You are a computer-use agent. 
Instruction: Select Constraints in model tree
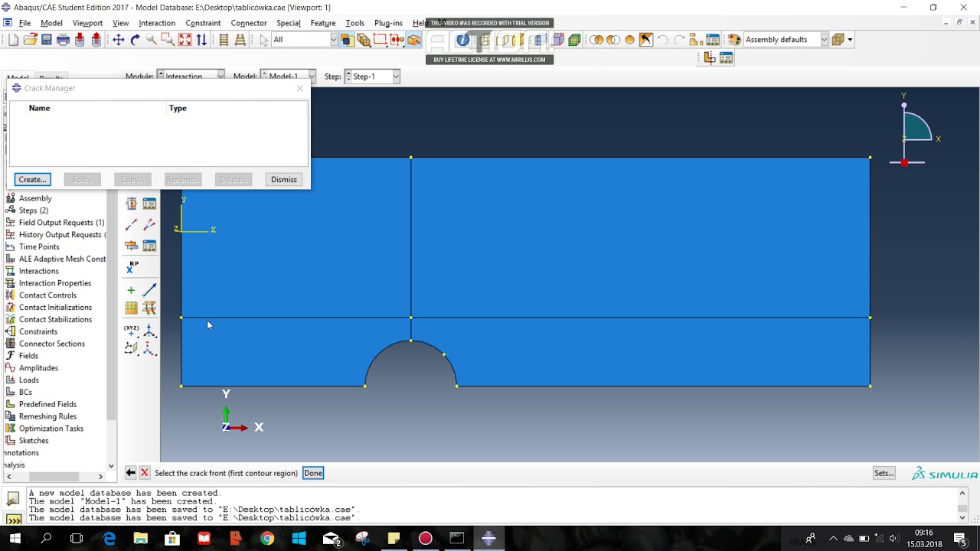[38, 331]
